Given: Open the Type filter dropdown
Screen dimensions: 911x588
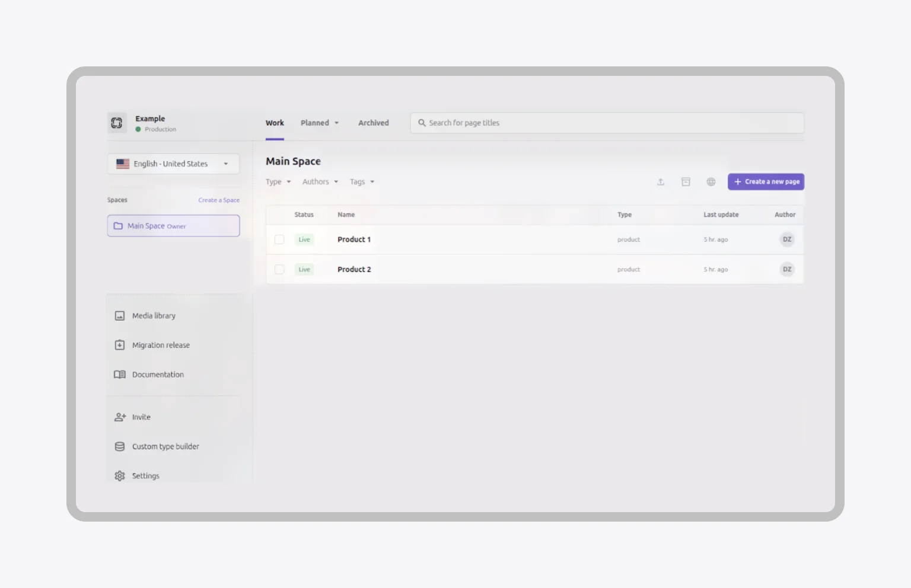Looking at the screenshot, I should pos(278,181).
